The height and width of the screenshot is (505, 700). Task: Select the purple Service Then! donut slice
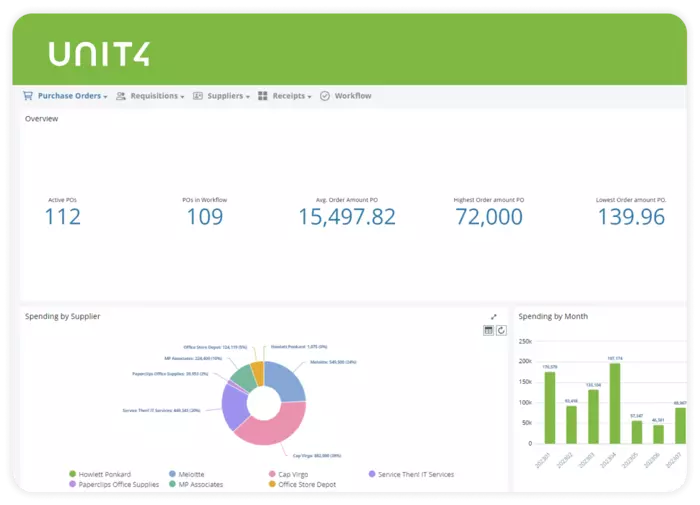coord(233,406)
